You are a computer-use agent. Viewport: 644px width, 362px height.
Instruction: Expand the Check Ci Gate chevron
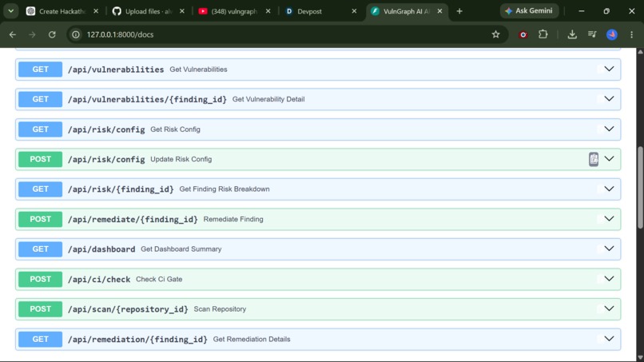(x=609, y=279)
